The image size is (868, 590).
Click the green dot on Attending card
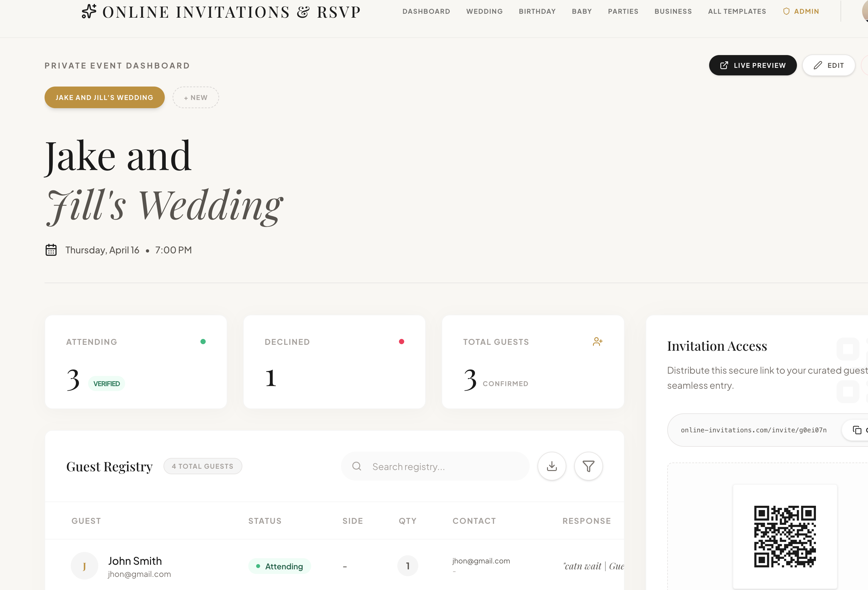coord(203,342)
